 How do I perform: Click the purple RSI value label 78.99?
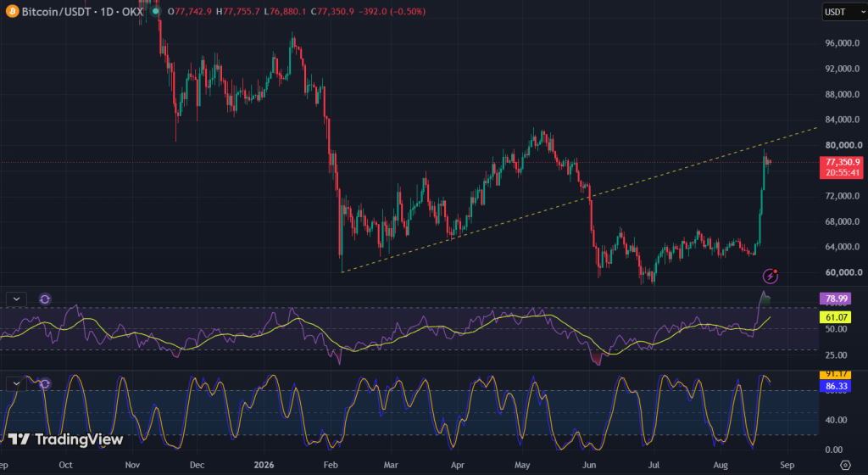pos(836,299)
